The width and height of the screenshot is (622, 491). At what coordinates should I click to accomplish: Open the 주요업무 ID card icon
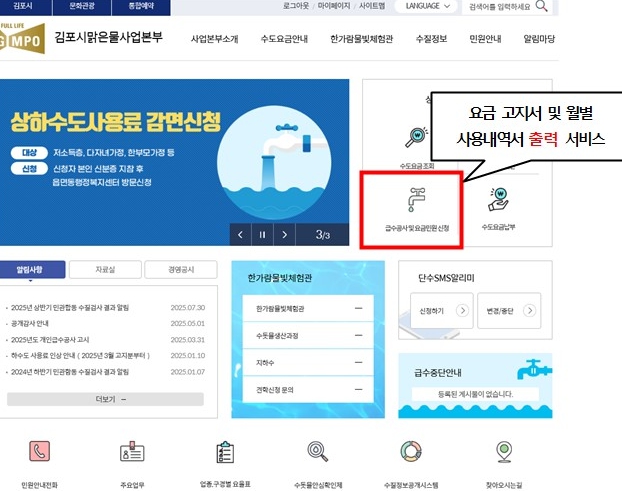(132, 451)
